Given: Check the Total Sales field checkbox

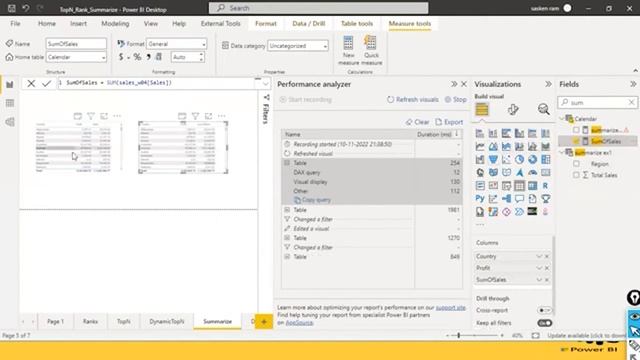Looking at the screenshot, I should 576,175.
